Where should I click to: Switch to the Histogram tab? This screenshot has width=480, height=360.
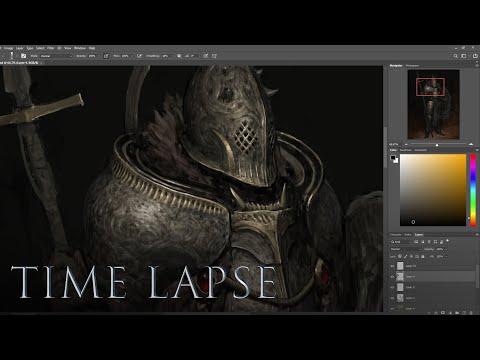click(412, 66)
